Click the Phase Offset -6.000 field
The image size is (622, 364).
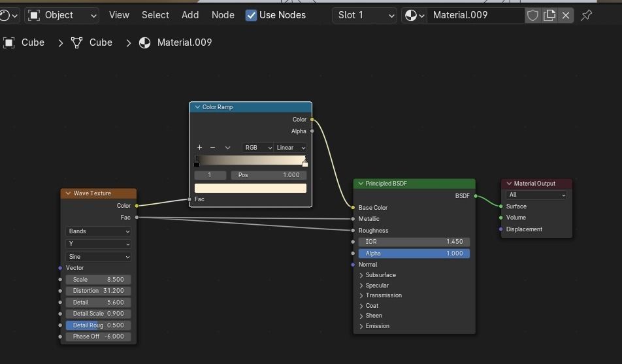click(x=98, y=336)
